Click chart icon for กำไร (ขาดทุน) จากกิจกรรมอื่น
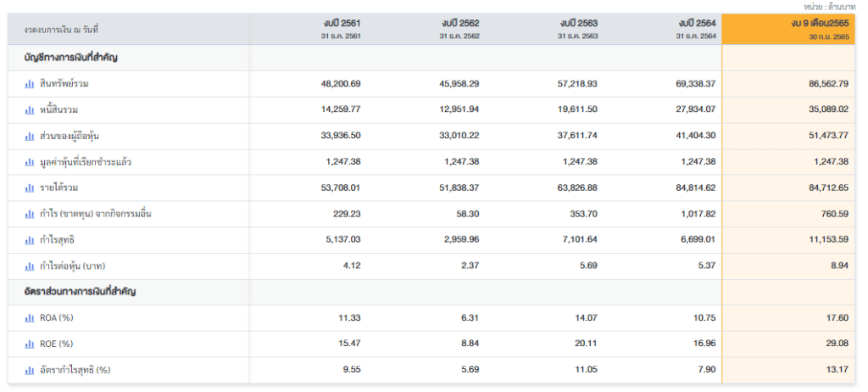868x392 pixels. [x=30, y=214]
